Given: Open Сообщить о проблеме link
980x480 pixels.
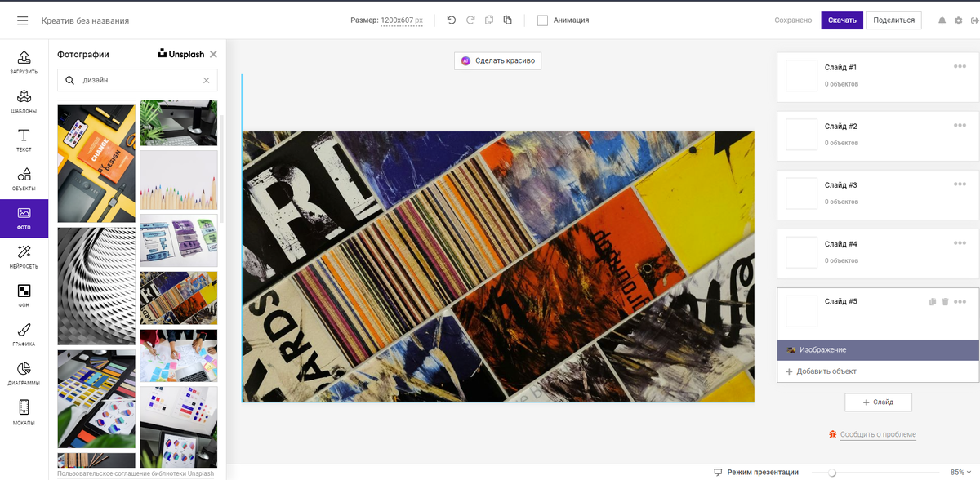Looking at the screenshot, I should click(878, 435).
